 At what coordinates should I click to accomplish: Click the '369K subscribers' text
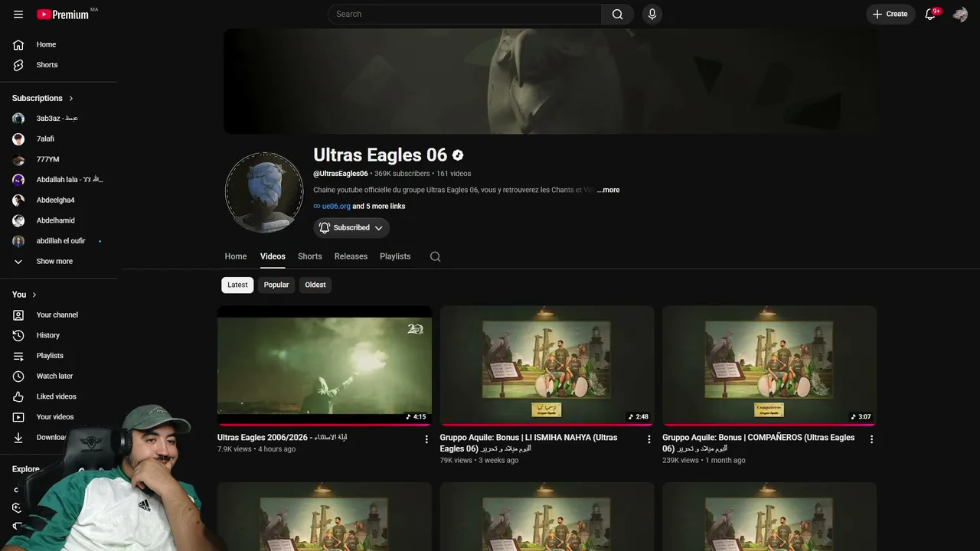point(402,174)
